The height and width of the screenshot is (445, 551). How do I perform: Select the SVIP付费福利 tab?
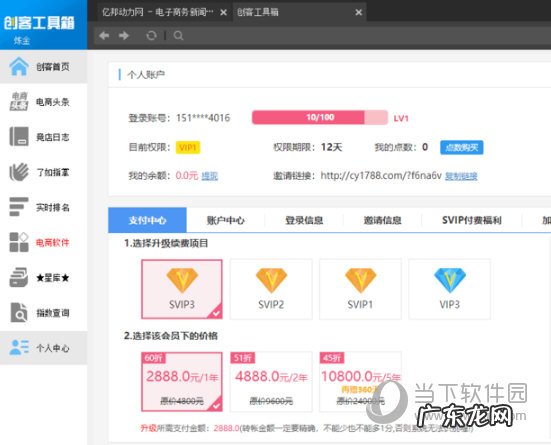tap(472, 220)
